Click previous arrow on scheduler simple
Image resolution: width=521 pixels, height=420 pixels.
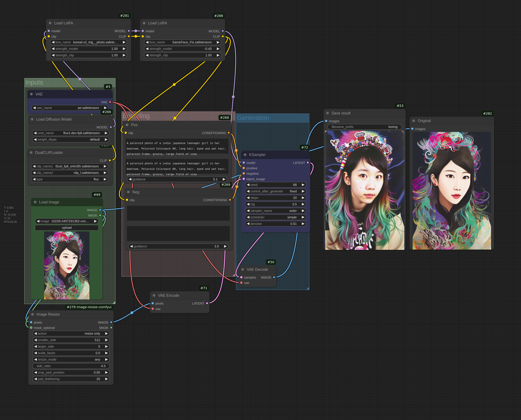[x=248, y=217]
